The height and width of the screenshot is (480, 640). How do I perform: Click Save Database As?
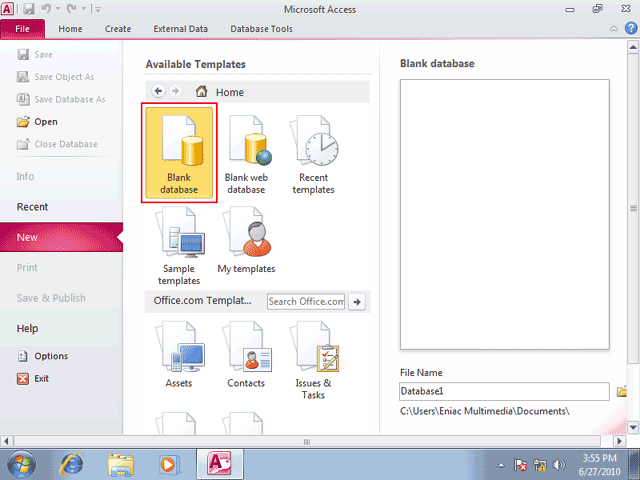point(61,100)
